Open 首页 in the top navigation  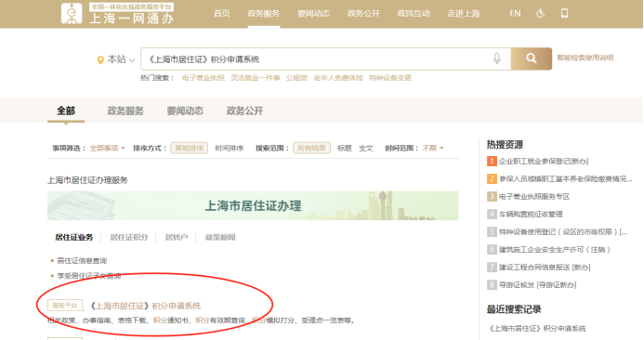click(222, 14)
